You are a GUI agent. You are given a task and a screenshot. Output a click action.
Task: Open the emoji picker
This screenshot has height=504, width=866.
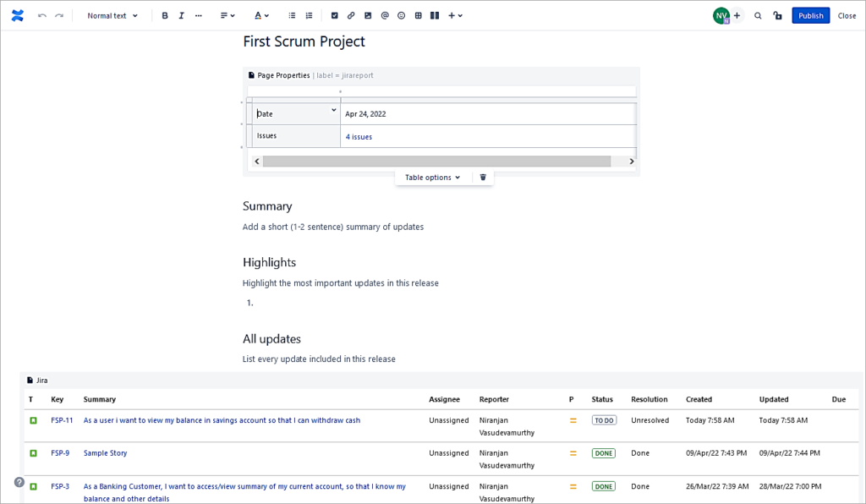[x=401, y=15]
